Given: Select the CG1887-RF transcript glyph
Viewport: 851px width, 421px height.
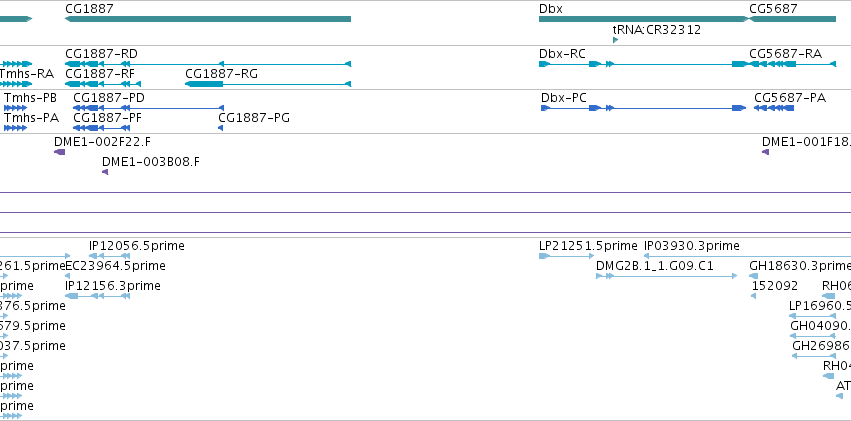Looking at the screenshot, I should click(103, 84).
